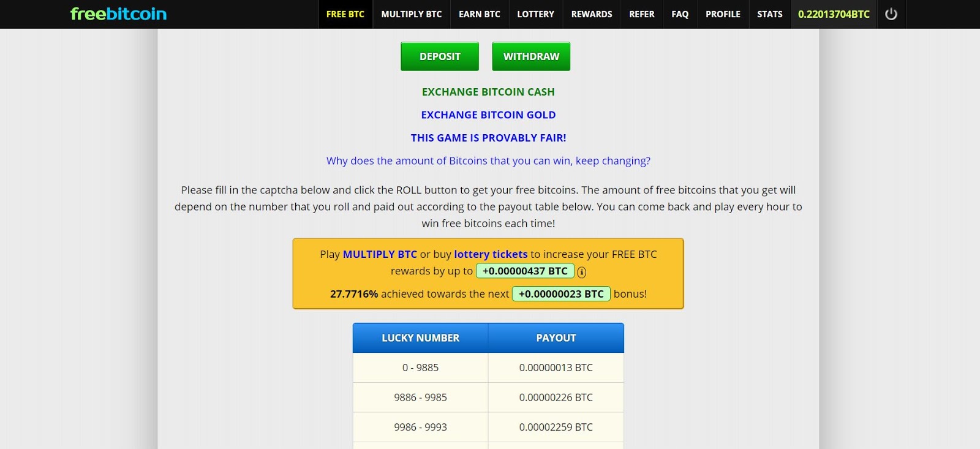The width and height of the screenshot is (980, 449).
Task: Select the '0.00000226 BTC' payout cell
Action: (556, 398)
